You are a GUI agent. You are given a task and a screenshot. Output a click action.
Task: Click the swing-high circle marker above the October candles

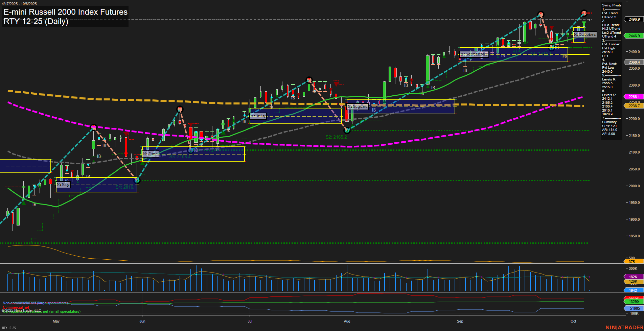(584, 14)
